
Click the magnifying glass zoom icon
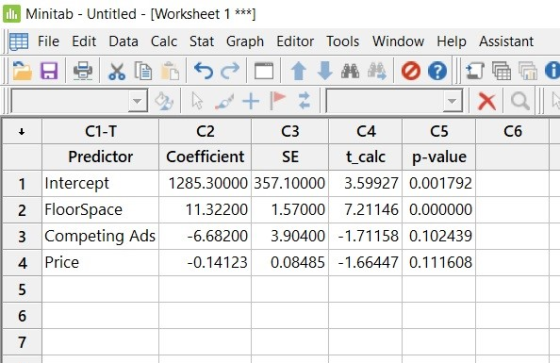pos(520,101)
